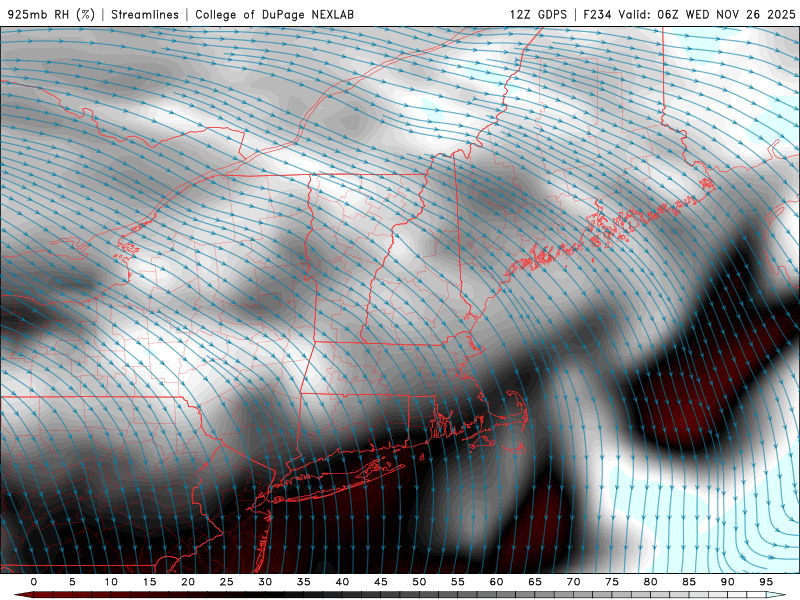This screenshot has height=600, width=800.
Task: Click "Valid: 06Z WED NOV 26 2025" text
Action: 707,14
